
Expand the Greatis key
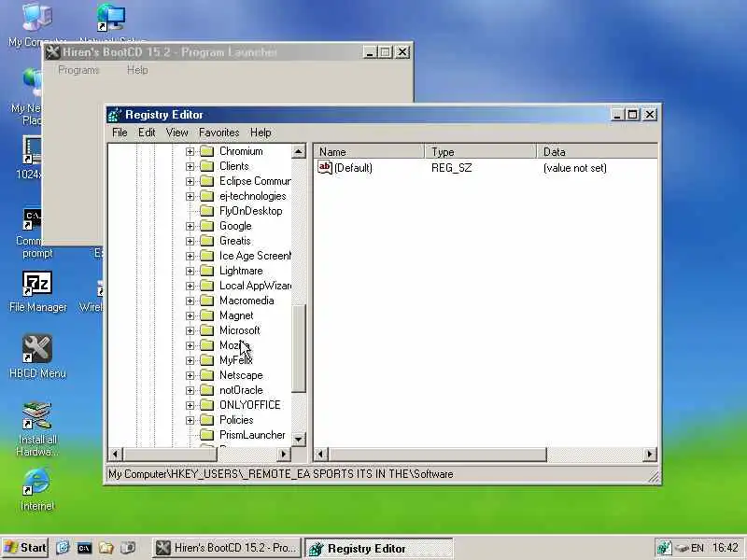point(190,241)
